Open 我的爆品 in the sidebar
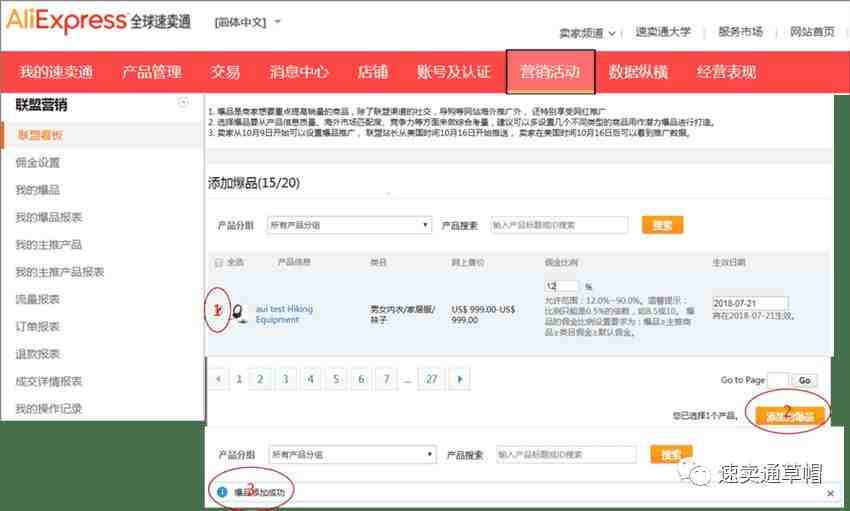 click(37, 190)
